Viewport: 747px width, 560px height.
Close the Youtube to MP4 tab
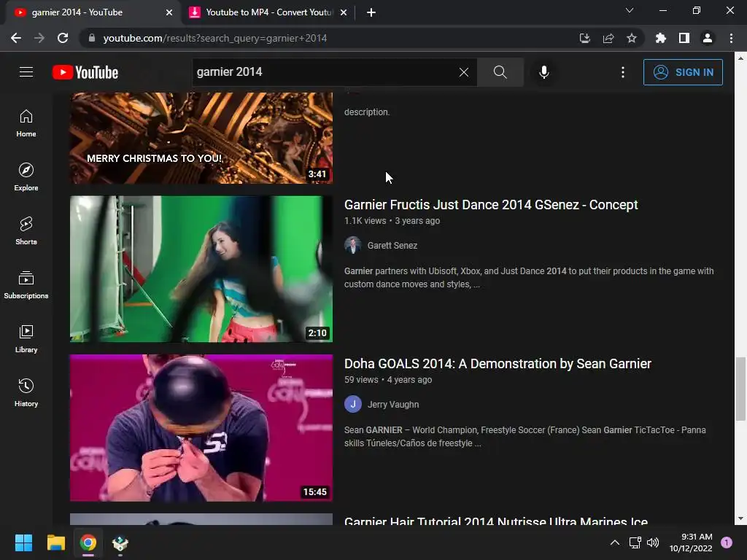coord(344,13)
